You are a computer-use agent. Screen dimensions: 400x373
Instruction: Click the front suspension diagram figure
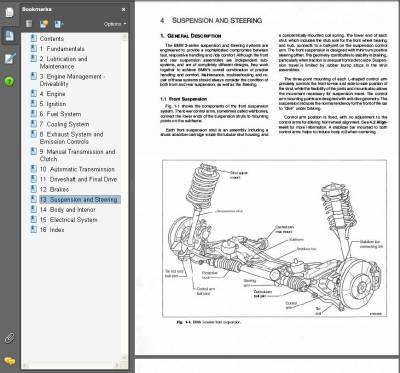[x=274, y=239]
